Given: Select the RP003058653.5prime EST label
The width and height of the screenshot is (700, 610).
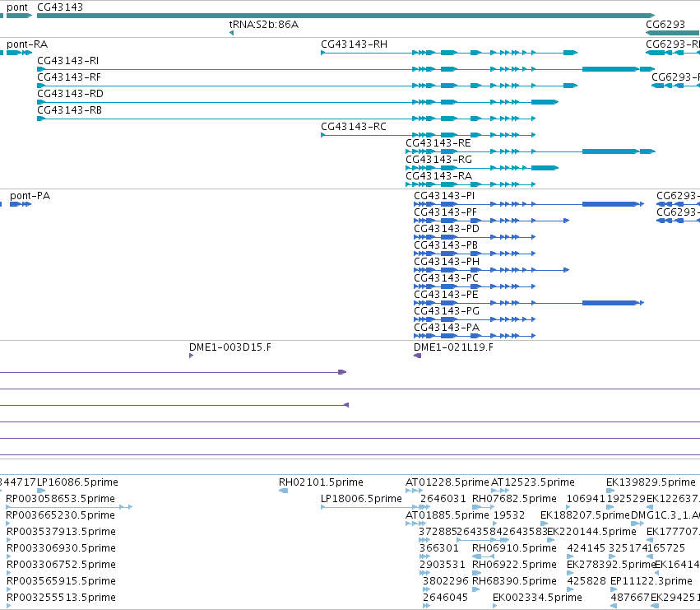Looking at the screenshot, I should pyautogui.click(x=60, y=499).
